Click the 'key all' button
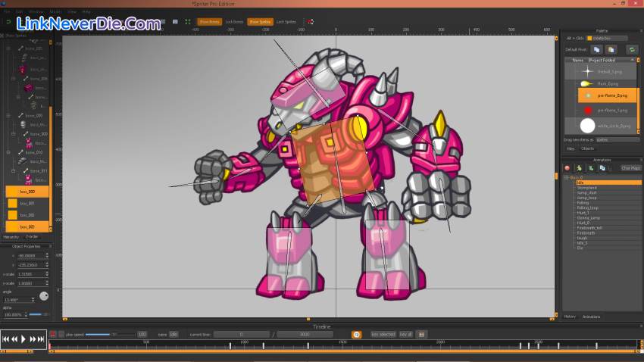 405,334
